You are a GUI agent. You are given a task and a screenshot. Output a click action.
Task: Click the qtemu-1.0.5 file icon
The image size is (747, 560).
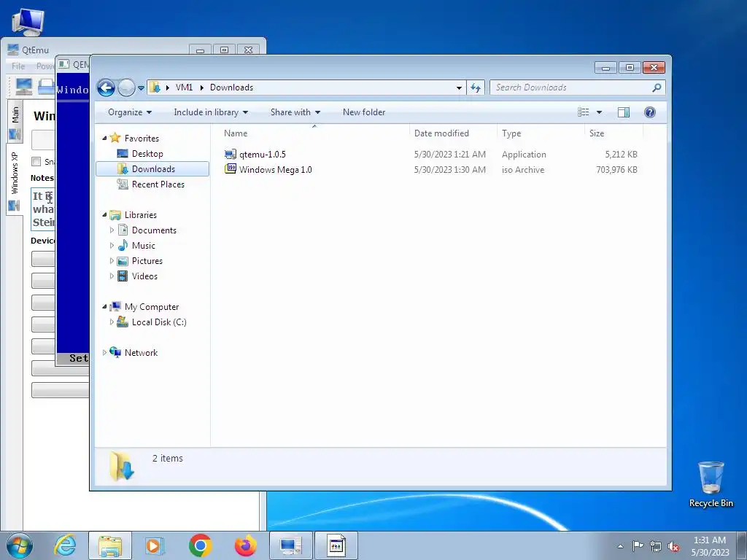point(230,155)
